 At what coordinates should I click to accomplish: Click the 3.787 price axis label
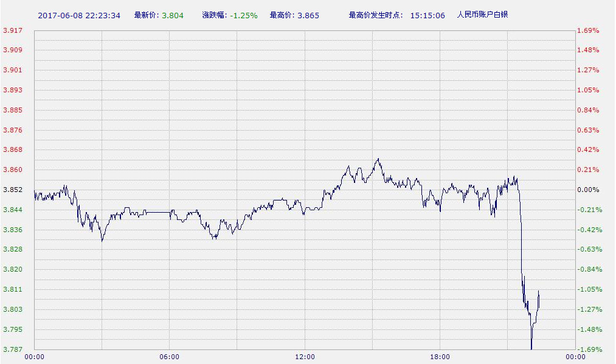coord(13,349)
